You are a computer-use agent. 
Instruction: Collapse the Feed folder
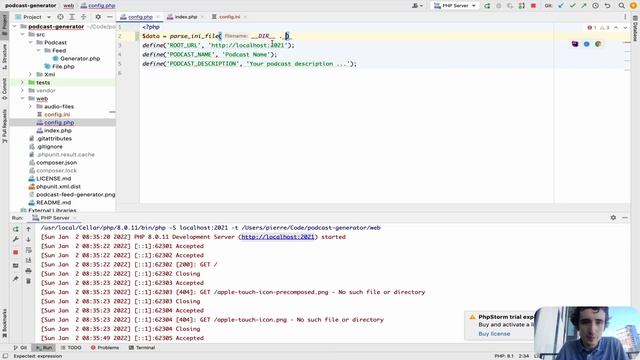[38, 51]
